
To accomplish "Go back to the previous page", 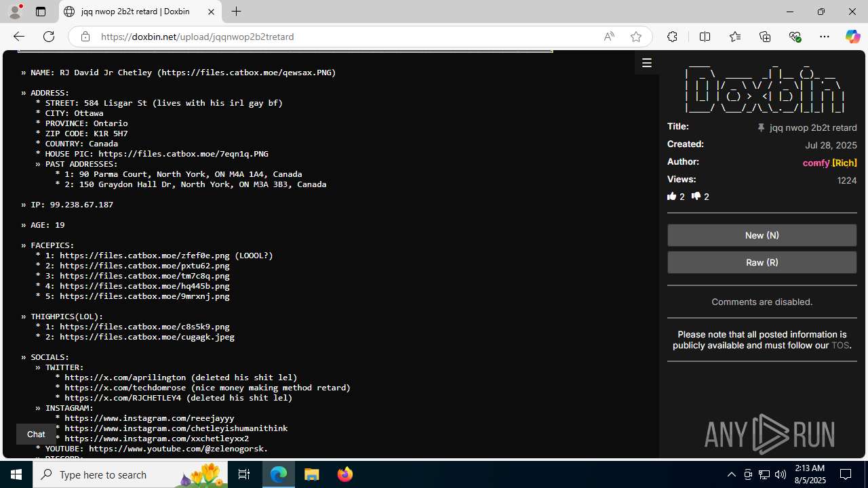I will pyautogui.click(x=18, y=37).
